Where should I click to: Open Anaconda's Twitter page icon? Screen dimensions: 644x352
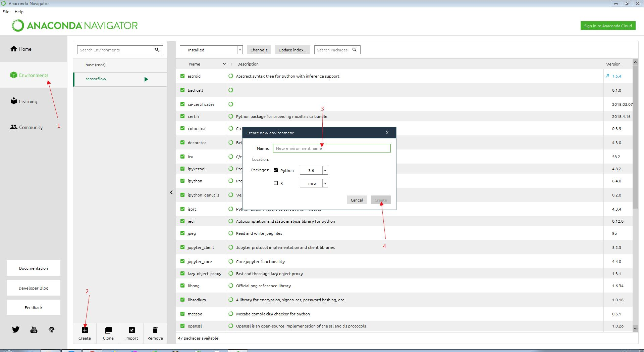coord(16,329)
